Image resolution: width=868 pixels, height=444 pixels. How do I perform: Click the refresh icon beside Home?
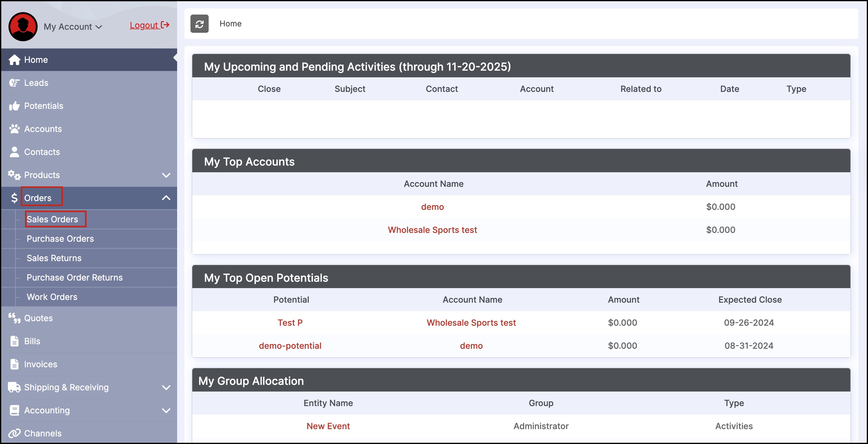(199, 24)
